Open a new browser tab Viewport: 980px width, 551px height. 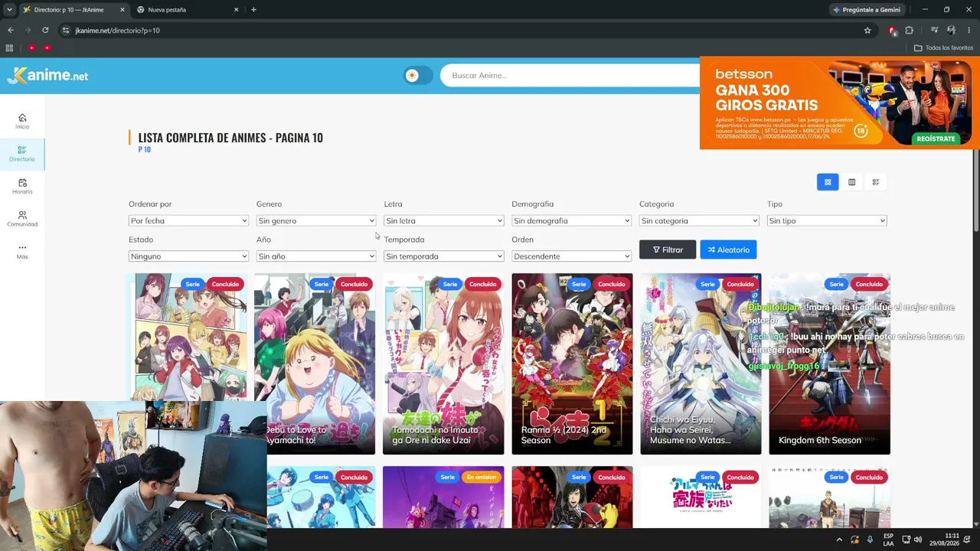click(x=253, y=10)
